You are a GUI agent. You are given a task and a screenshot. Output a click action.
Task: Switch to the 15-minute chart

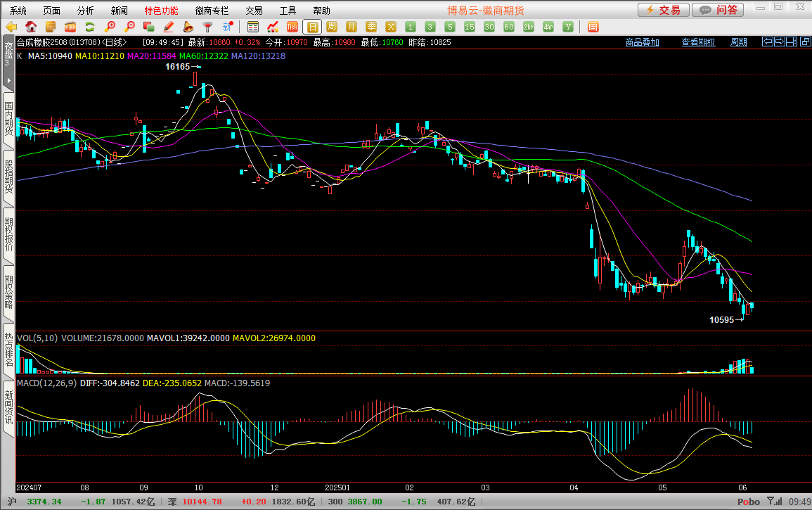tap(469, 27)
